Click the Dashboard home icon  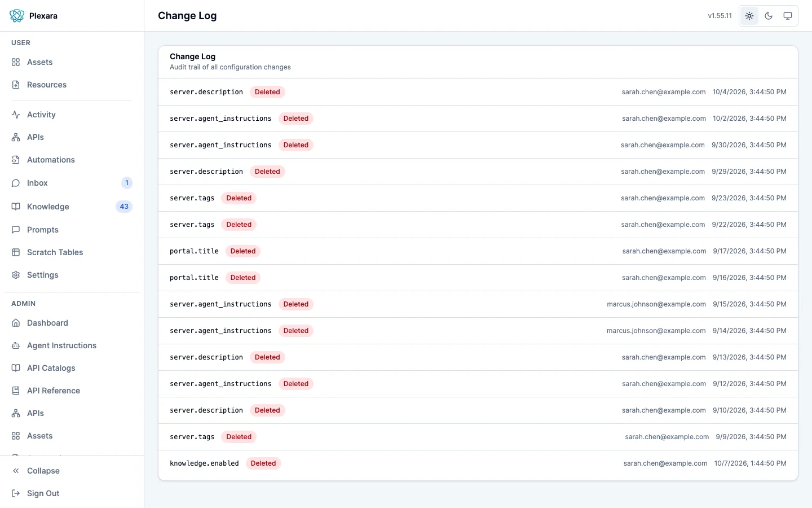16,323
